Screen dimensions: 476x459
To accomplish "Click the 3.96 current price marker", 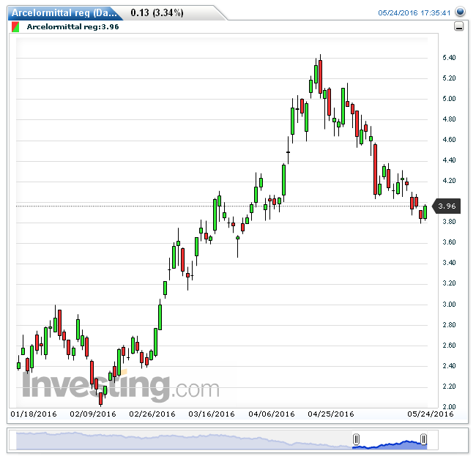I will (447, 206).
